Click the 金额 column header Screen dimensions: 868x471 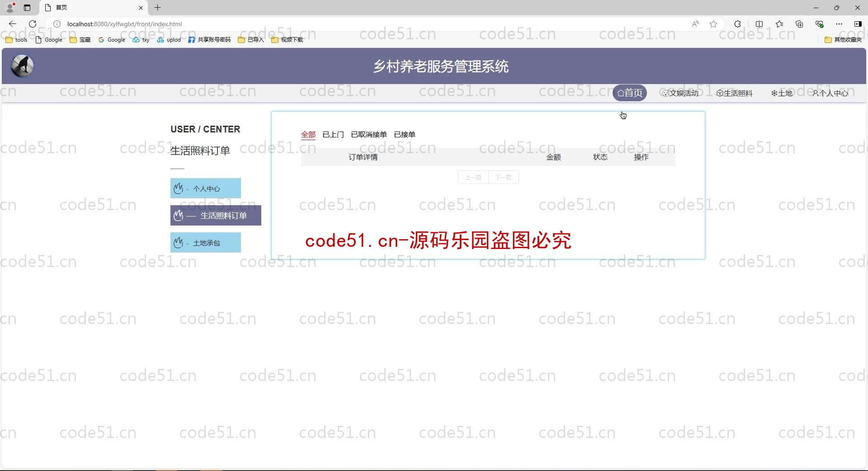pos(554,157)
